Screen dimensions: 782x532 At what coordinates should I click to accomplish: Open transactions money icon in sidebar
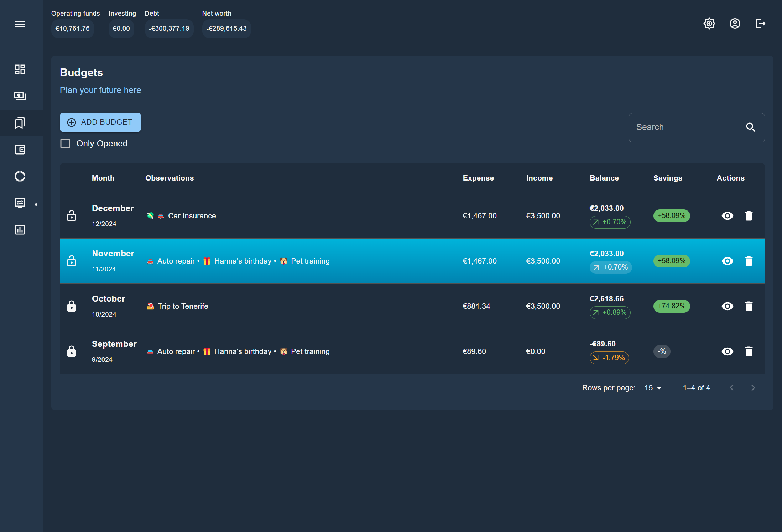[20, 96]
